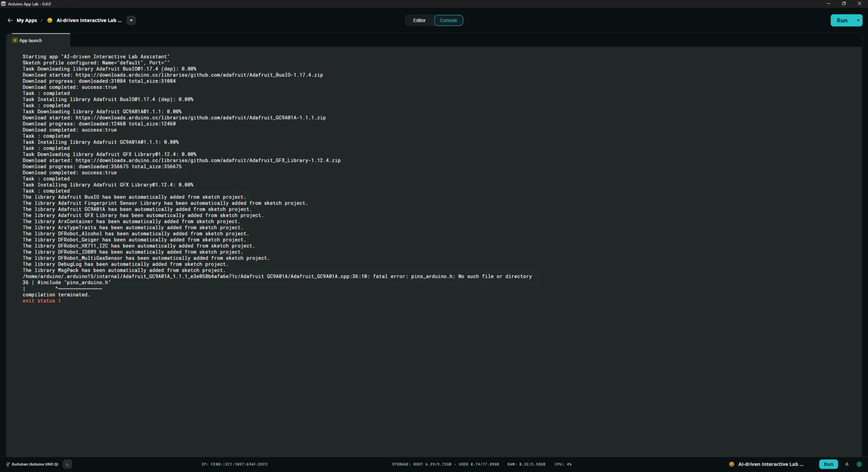Click the RAM usage readout
Image resolution: width=868 pixels, height=472 pixels.
(526, 464)
